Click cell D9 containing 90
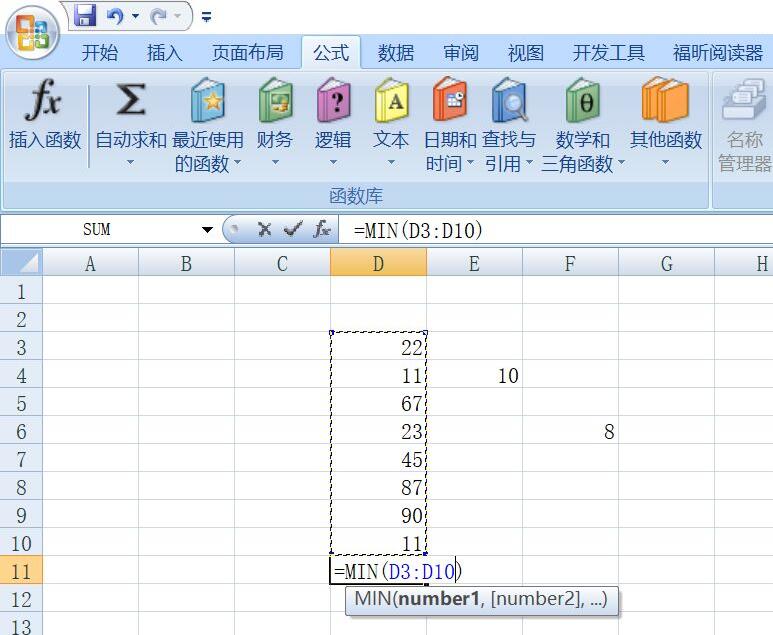Image resolution: width=773 pixels, height=635 pixels. click(378, 515)
